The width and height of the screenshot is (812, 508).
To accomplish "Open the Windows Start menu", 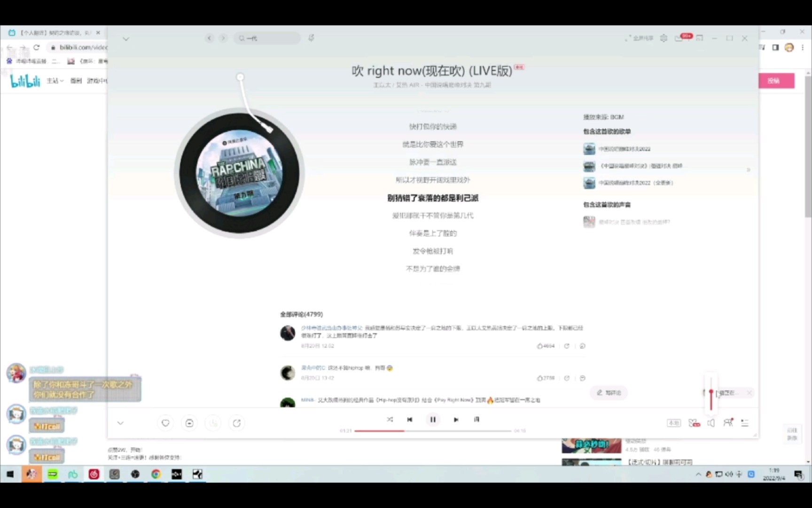I will pos(10,474).
